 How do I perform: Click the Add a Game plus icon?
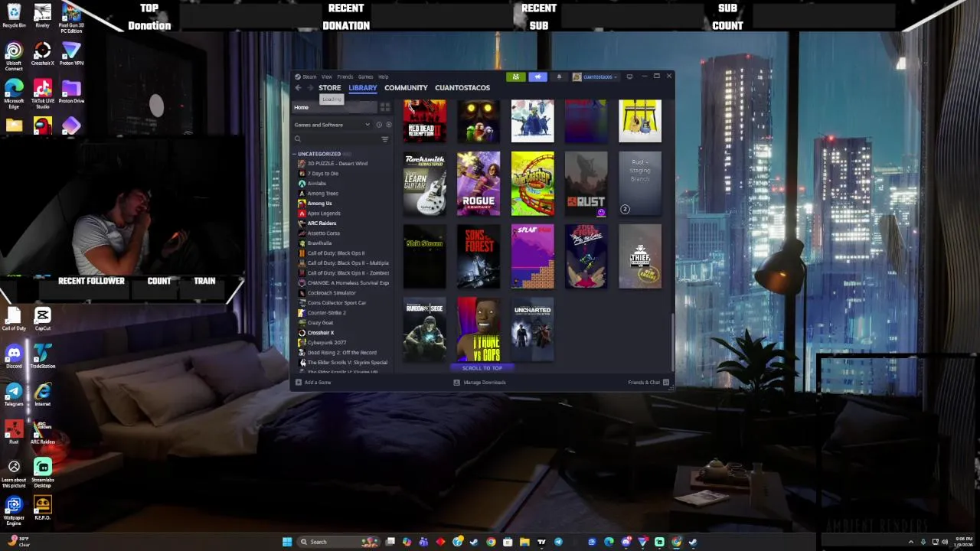299,383
